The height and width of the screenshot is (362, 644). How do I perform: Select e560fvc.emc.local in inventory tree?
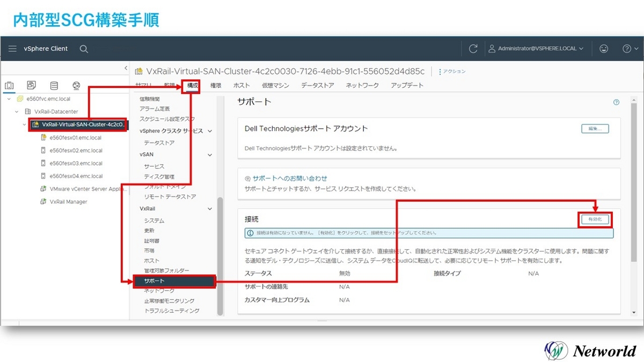[x=48, y=99]
